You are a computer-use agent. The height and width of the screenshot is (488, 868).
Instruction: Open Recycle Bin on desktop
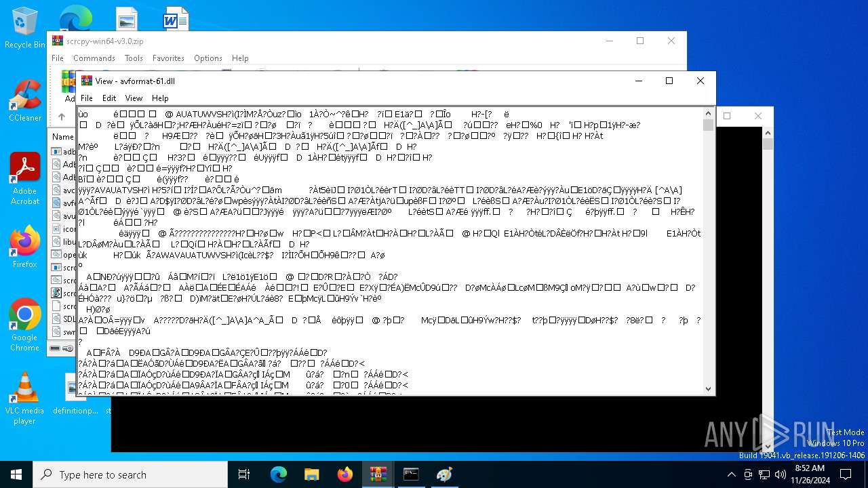[24, 28]
